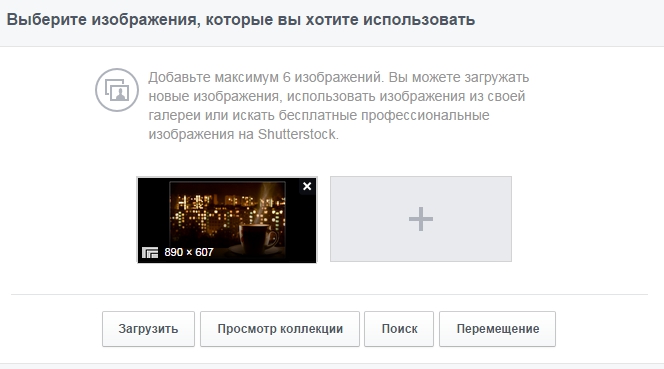Select the coffee cup city lights thumbnail
Image resolution: width=664 pixels, height=369 pixels.
point(227,220)
